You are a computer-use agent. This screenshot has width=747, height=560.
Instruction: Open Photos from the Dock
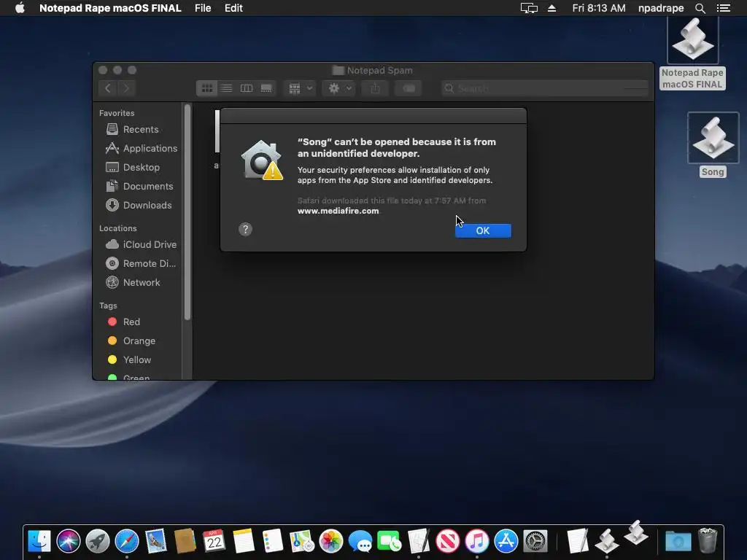[331, 542]
